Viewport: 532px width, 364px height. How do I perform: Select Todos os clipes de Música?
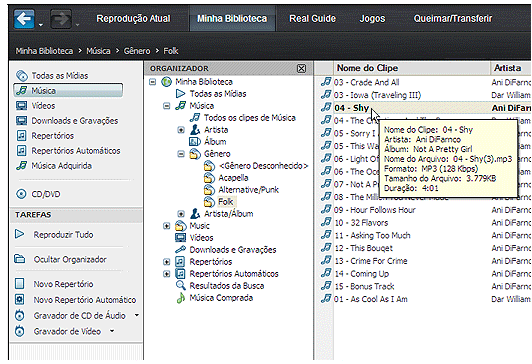pos(243,118)
